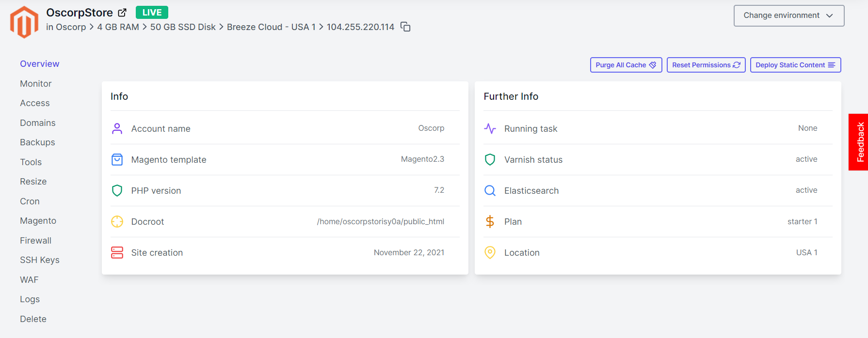The height and width of the screenshot is (338, 868).
Task: Open Magento in the sidebar
Action: click(x=38, y=221)
